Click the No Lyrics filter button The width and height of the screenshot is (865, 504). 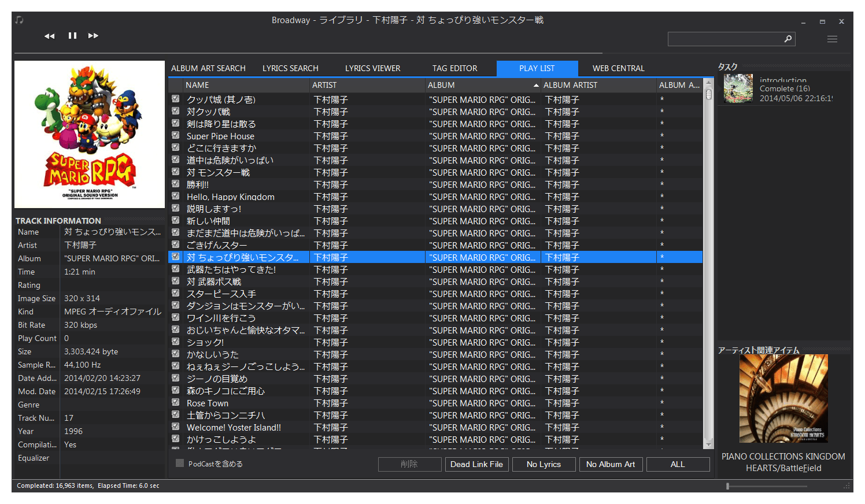(x=544, y=464)
